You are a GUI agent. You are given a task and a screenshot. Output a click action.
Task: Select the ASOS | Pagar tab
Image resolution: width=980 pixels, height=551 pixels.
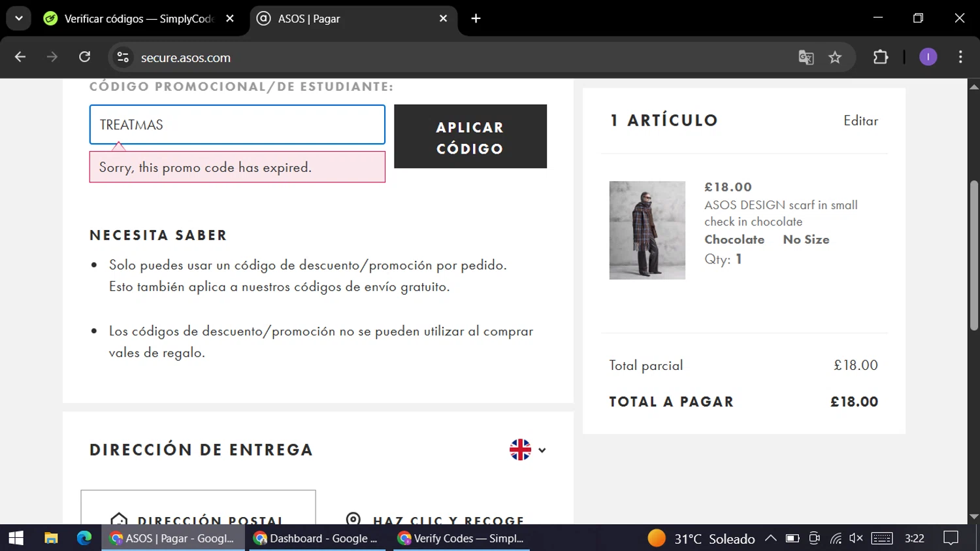tap(353, 18)
